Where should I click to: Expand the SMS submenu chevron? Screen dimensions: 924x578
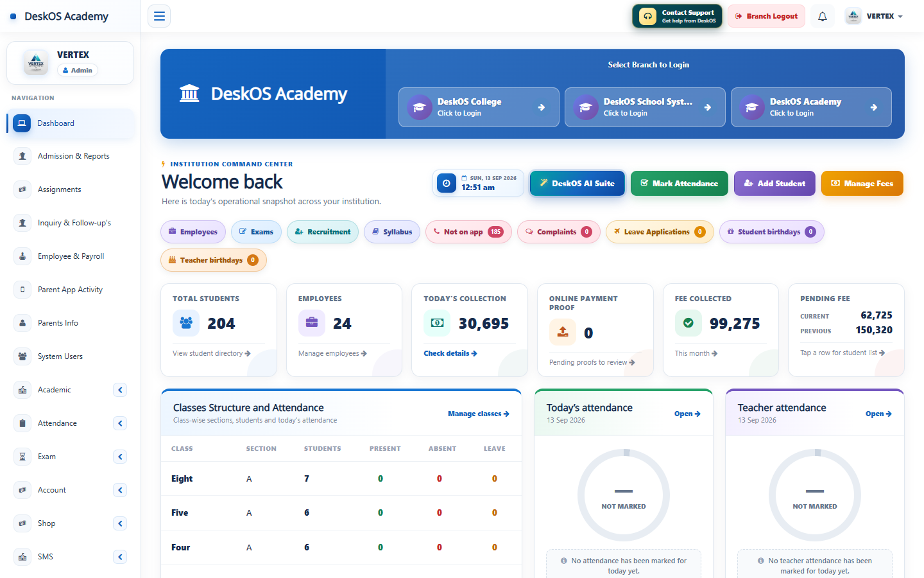[x=120, y=557]
